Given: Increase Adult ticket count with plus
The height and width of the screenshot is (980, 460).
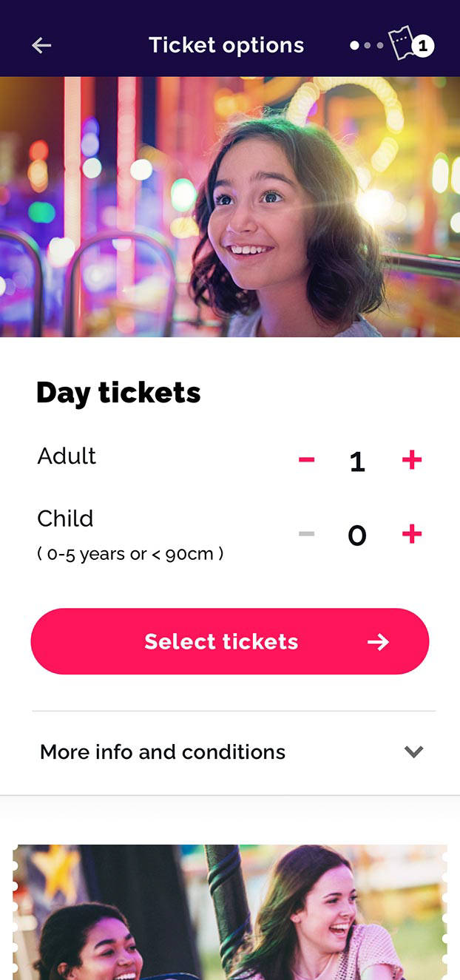Looking at the screenshot, I should click(x=412, y=460).
